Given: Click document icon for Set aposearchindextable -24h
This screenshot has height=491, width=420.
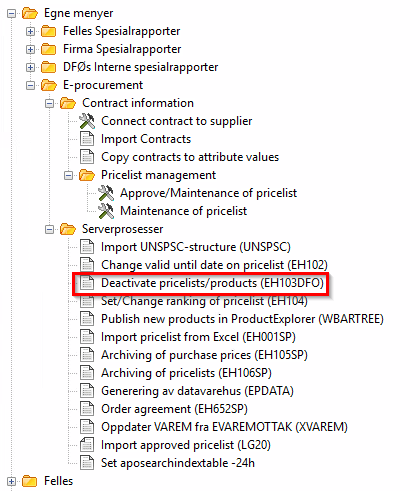Looking at the screenshot, I should click(87, 463).
